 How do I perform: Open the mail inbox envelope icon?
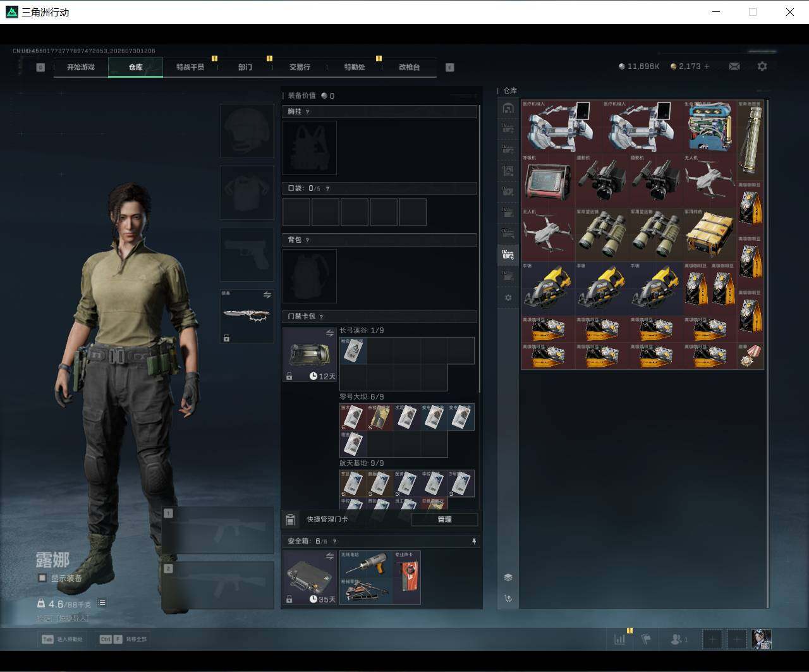pos(734,66)
